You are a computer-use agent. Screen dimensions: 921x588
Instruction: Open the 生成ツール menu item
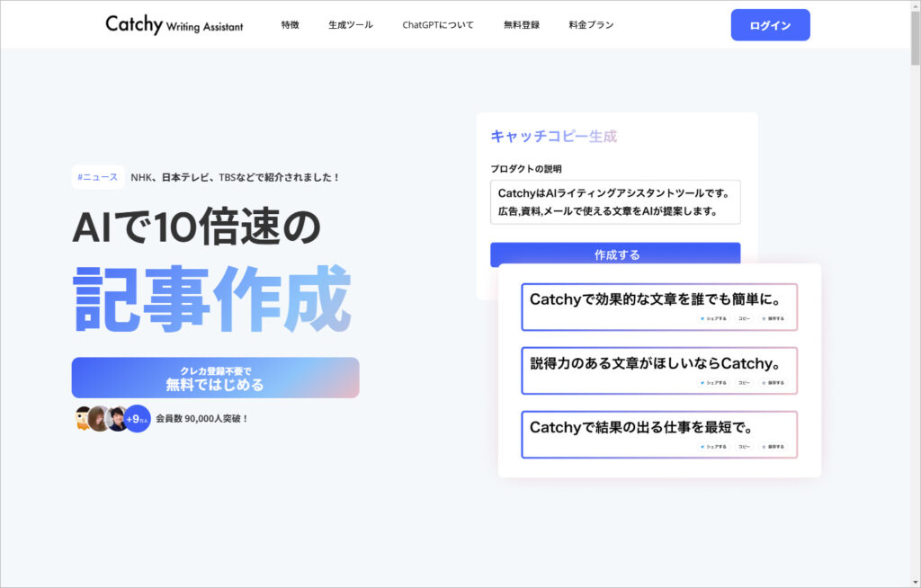point(351,24)
